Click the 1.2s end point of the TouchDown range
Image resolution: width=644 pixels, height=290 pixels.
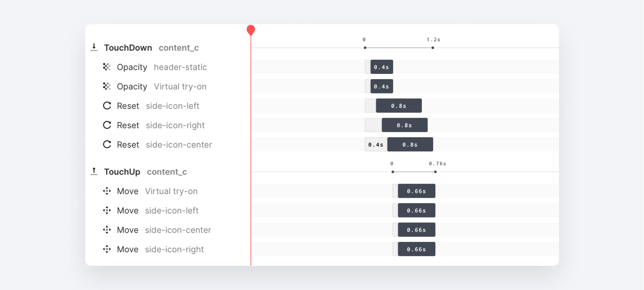coord(433,48)
